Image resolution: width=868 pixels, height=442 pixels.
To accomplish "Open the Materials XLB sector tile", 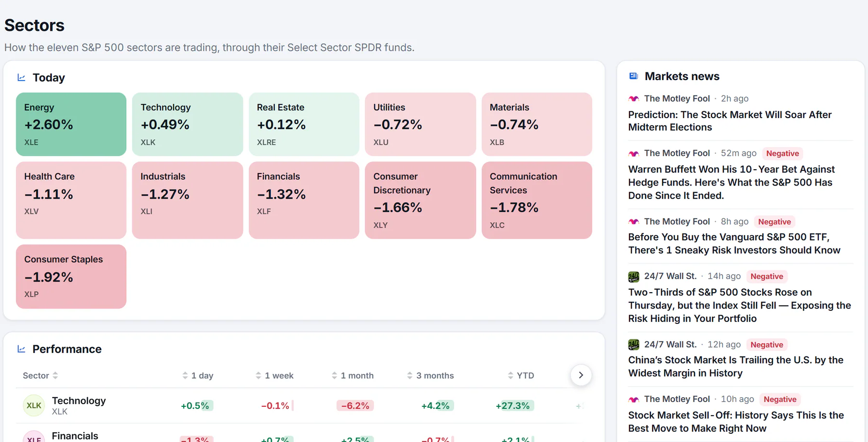I will point(537,124).
